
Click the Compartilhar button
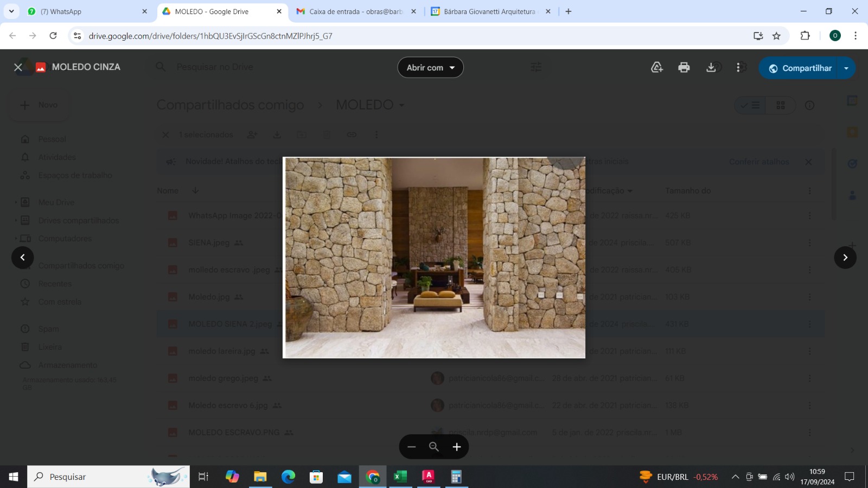click(x=800, y=68)
